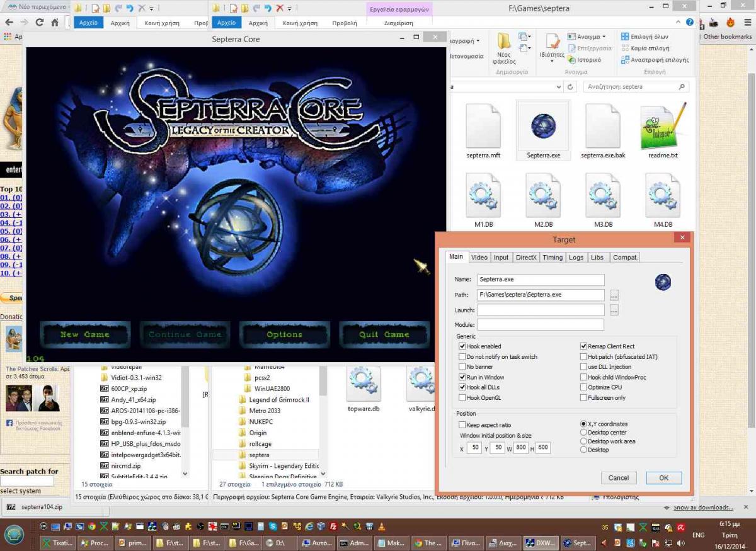
Task: Go to the Chrome home page icon
Action: coord(55,22)
